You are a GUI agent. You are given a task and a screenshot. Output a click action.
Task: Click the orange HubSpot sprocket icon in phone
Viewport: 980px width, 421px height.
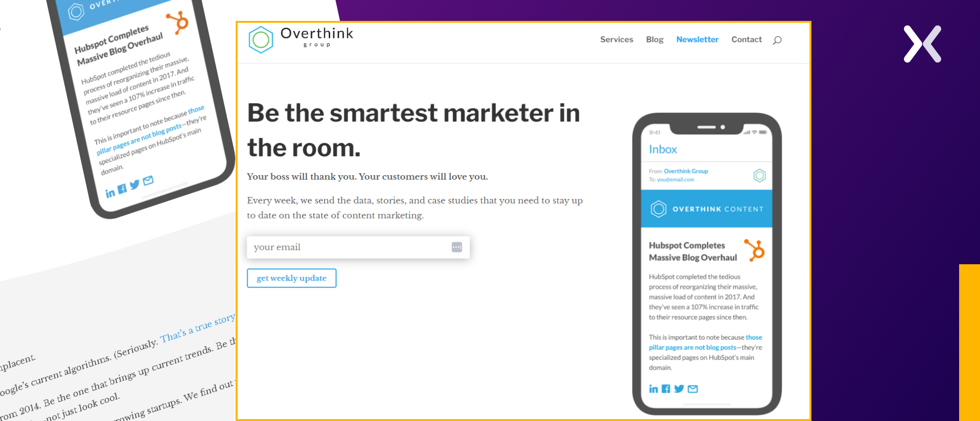point(755,250)
